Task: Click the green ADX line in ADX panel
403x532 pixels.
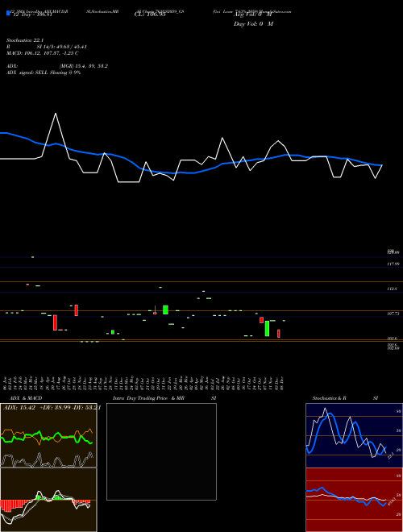Action: (47, 437)
